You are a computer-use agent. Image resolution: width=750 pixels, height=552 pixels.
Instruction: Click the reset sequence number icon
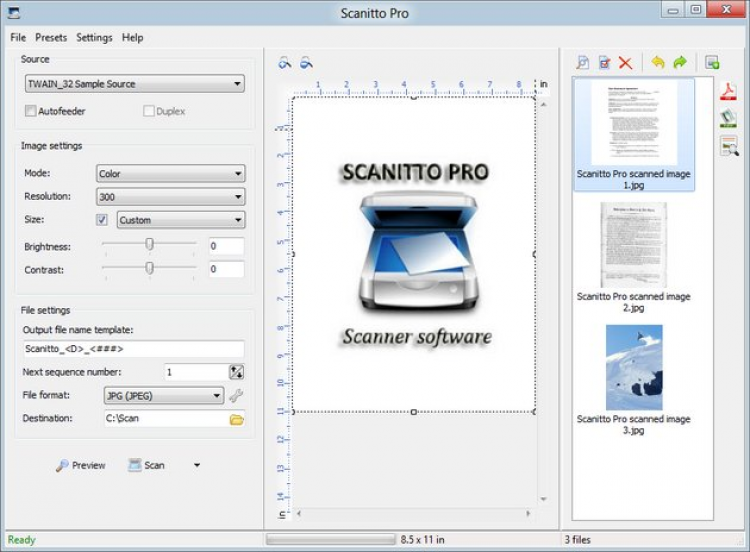pos(236,372)
